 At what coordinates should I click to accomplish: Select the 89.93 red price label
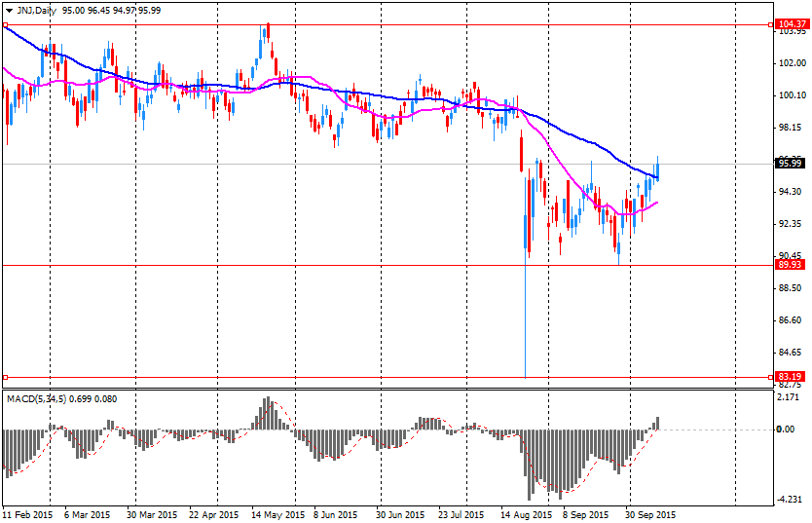(x=791, y=265)
